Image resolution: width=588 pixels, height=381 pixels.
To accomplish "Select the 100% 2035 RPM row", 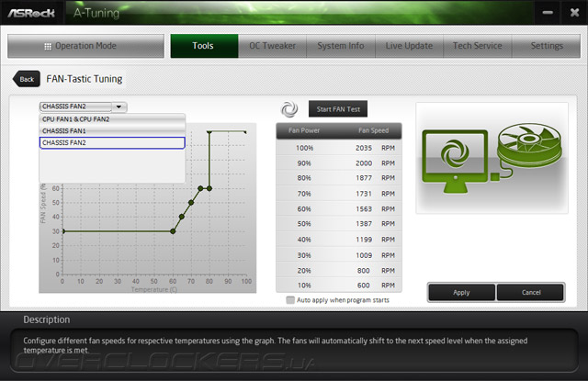I will [x=339, y=148].
